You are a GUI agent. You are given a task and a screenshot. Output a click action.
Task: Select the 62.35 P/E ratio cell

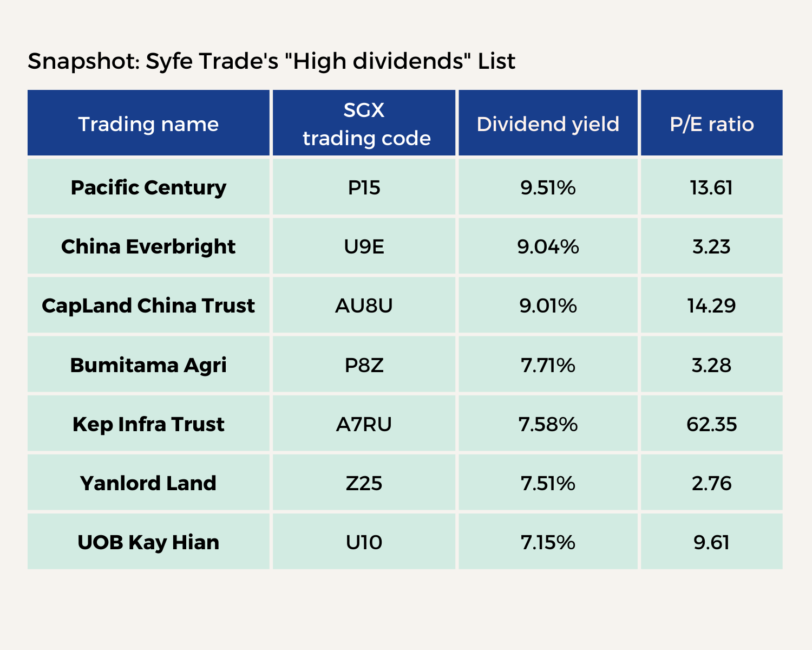point(712,424)
